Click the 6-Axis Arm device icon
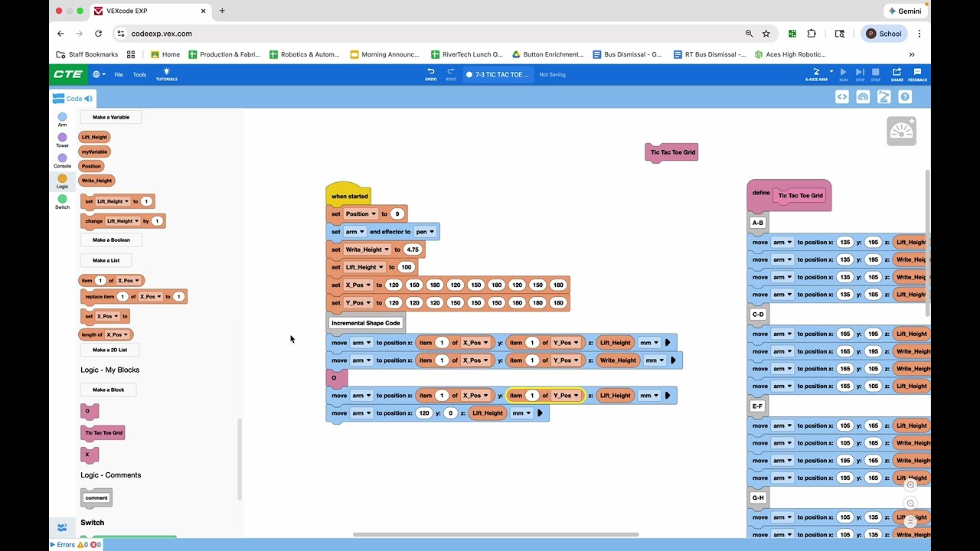This screenshot has height=551, width=980. tap(816, 74)
